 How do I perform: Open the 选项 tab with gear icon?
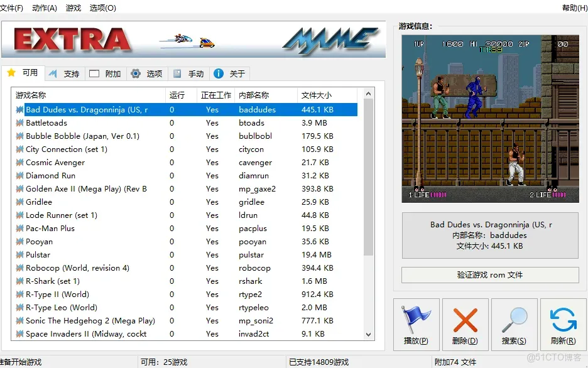click(x=147, y=74)
